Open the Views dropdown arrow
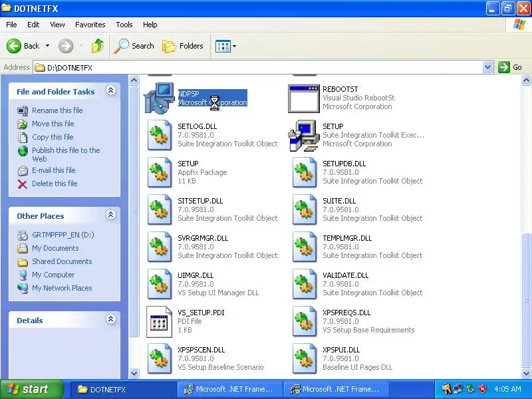Screen dimensions: 532x399 [235, 46]
